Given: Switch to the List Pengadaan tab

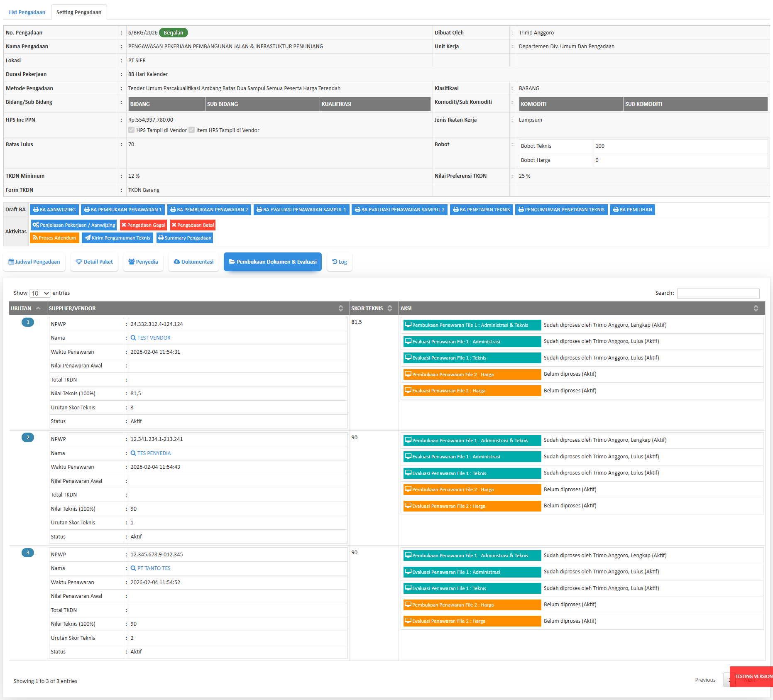Looking at the screenshot, I should click(27, 12).
